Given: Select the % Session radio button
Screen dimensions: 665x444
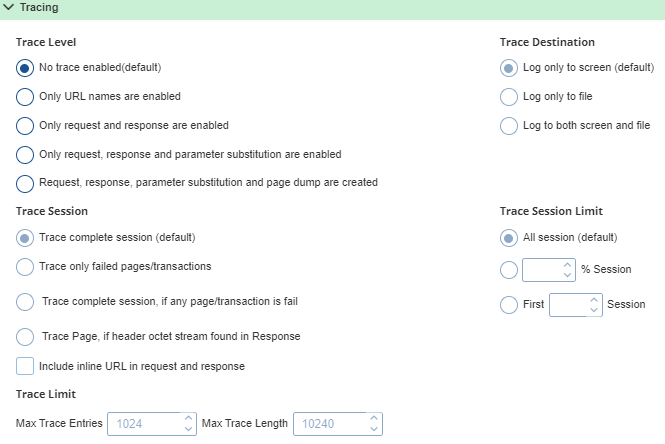Looking at the screenshot, I should point(509,270).
